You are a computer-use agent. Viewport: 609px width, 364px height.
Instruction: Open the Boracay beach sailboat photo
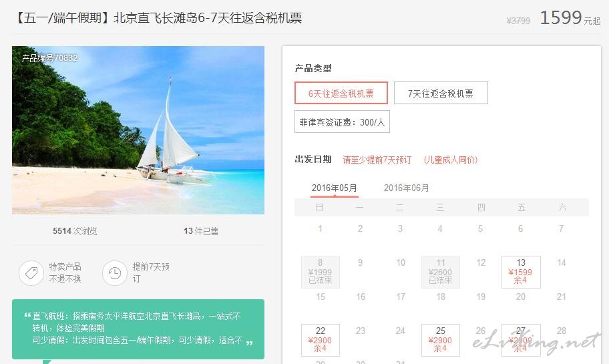[138, 130]
